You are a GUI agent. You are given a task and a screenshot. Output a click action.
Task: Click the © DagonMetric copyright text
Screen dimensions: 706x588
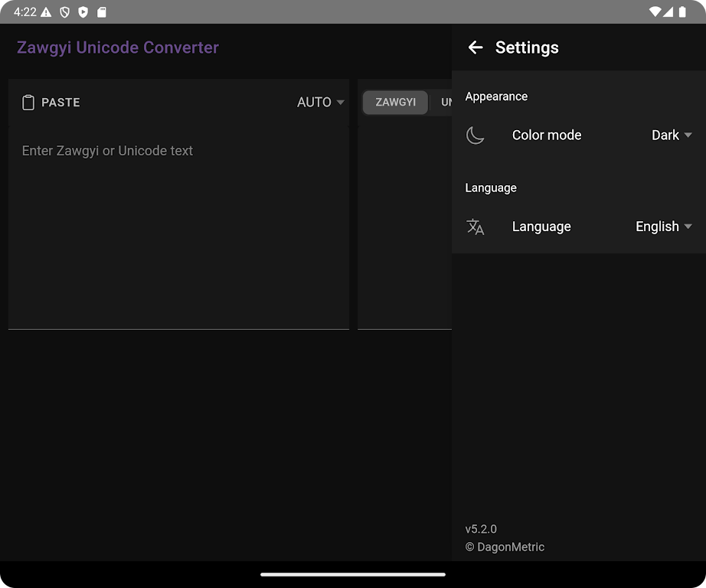point(505,547)
